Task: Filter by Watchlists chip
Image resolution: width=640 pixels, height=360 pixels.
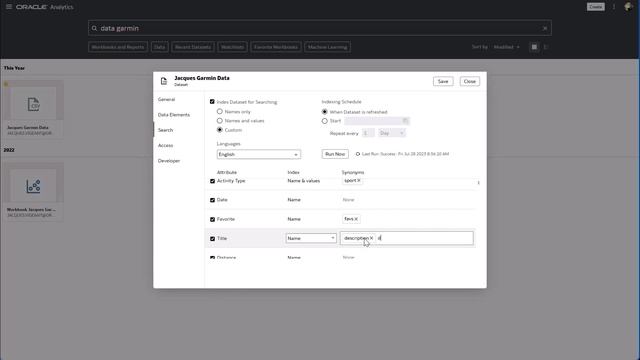Action: (232, 47)
